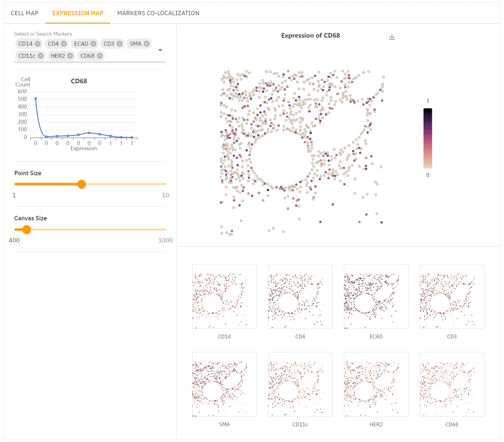Click the first histogram point at 500
Screen dimensions: 504x442
[x=36, y=99]
